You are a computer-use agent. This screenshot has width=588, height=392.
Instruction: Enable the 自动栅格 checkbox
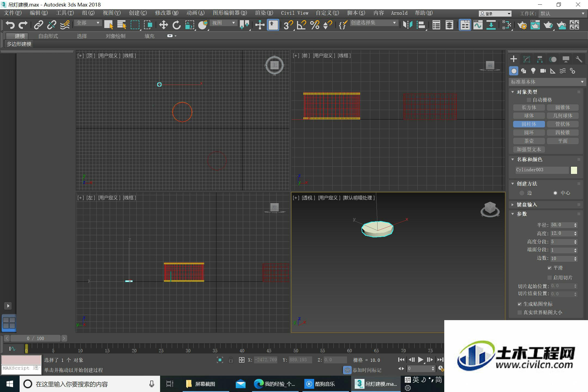click(x=529, y=100)
